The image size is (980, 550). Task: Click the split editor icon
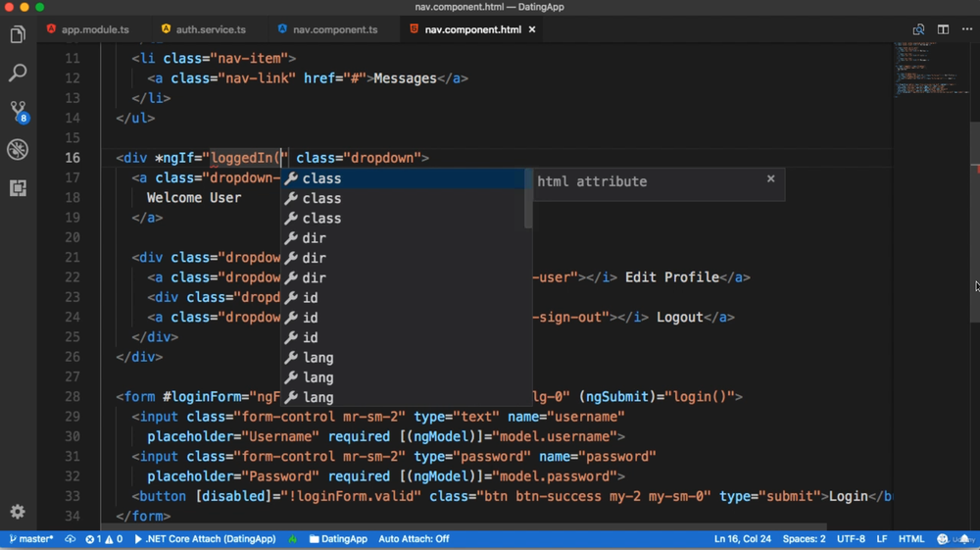click(x=943, y=29)
